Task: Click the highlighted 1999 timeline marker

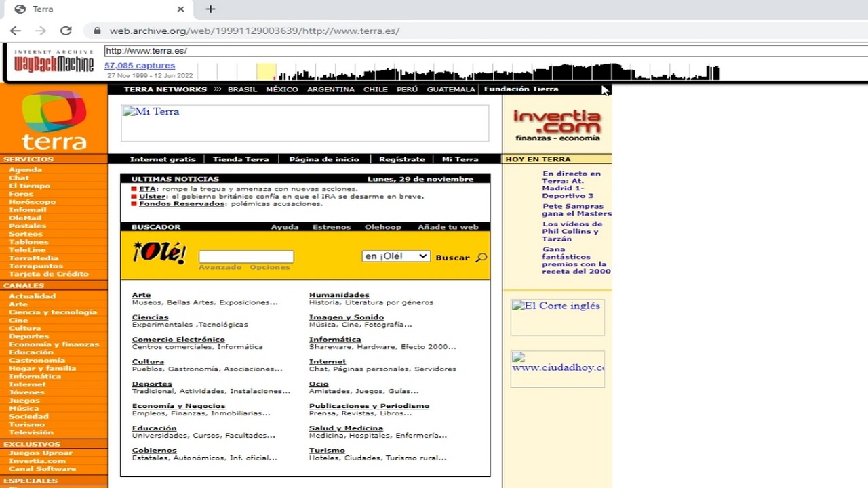Action: pos(267,72)
